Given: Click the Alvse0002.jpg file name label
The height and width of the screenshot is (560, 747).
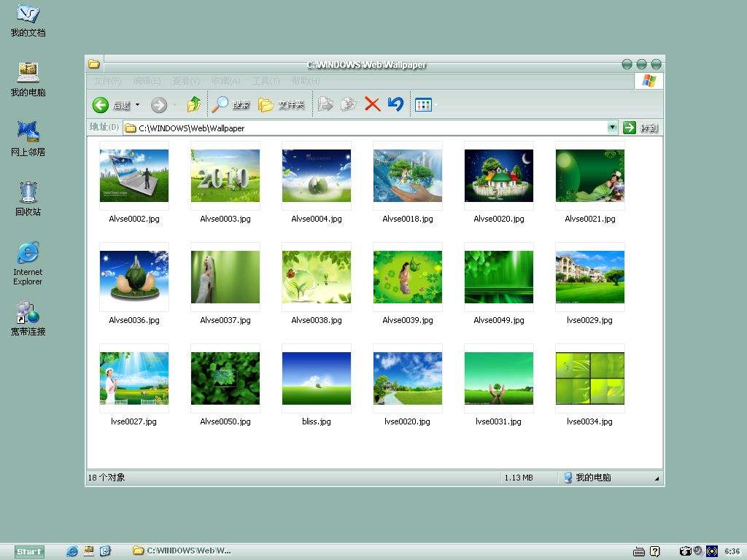Looking at the screenshot, I should coord(134,219).
